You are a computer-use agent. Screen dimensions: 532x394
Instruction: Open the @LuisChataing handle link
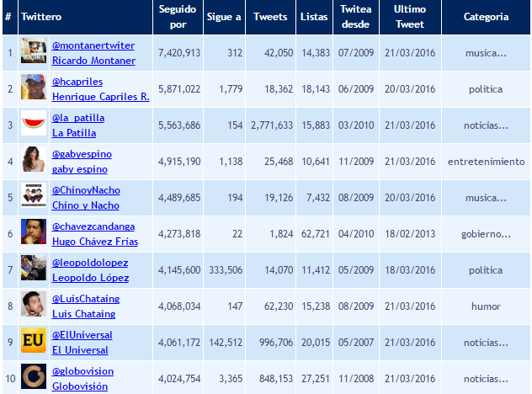[86, 299]
